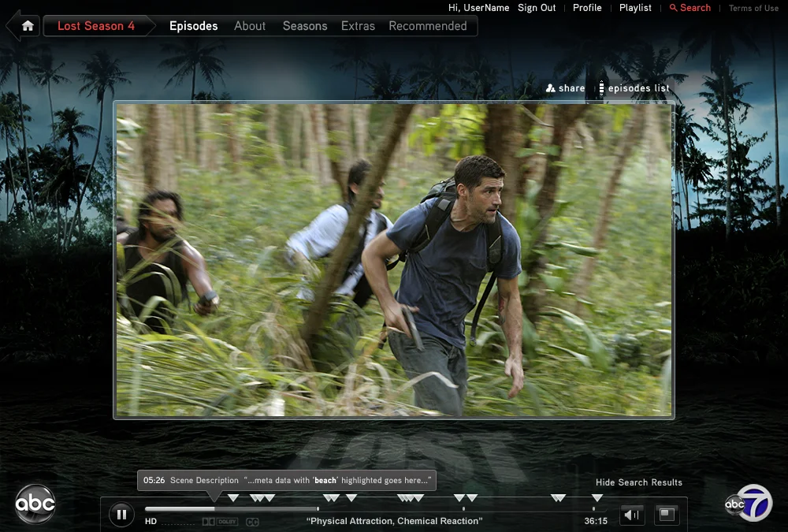Screen dimensions: 788x532
Task: Switch to the About tab
Action: point(250,26)
